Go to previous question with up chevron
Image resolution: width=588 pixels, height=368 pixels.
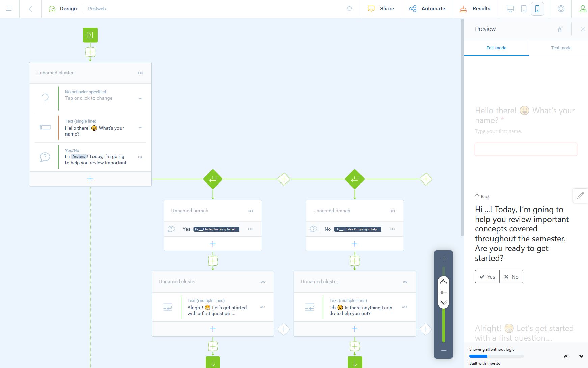[x=566, y=356]
